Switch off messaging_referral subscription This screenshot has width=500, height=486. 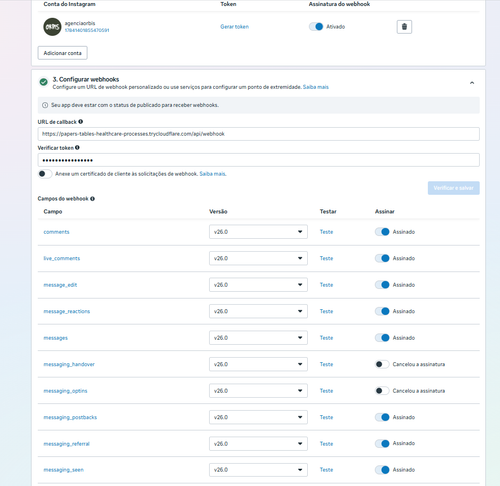(382, 443)
